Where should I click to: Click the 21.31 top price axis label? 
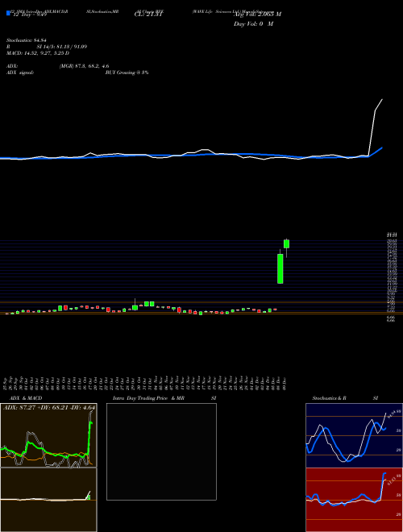(x=392, y=235)
